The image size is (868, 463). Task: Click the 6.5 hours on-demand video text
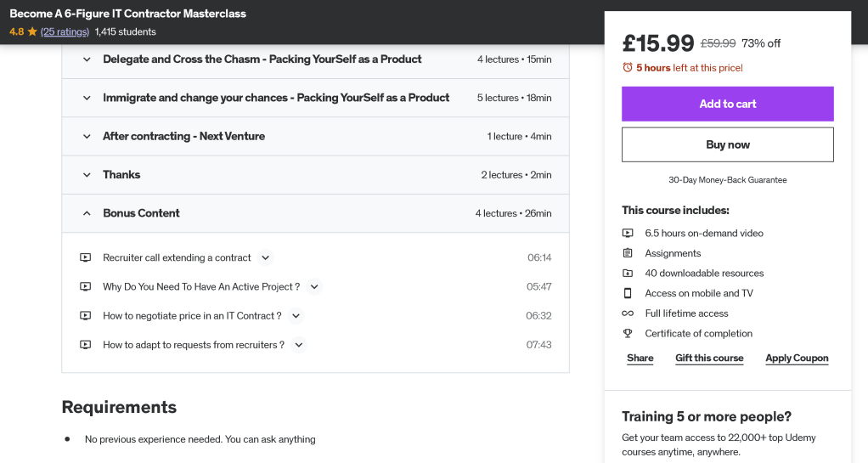[704, 233]
